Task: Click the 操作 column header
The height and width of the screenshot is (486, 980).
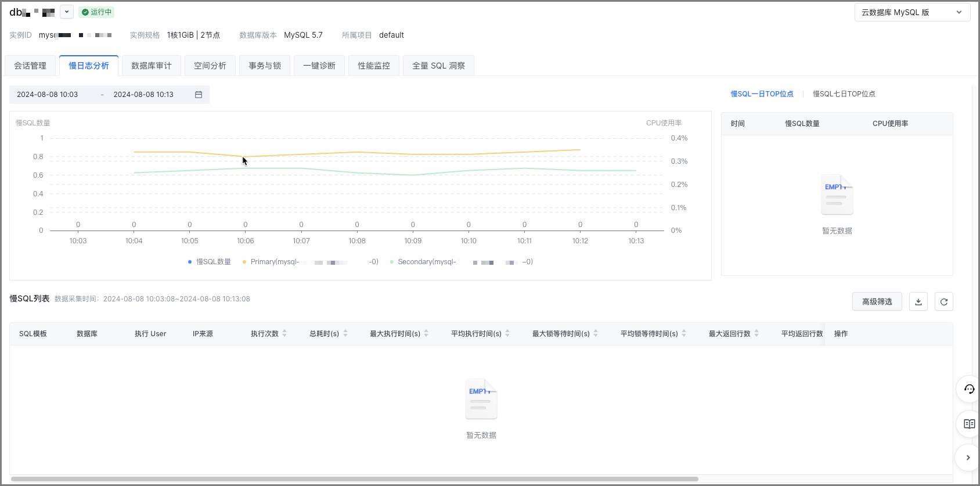Action: (x=841, y=334)
